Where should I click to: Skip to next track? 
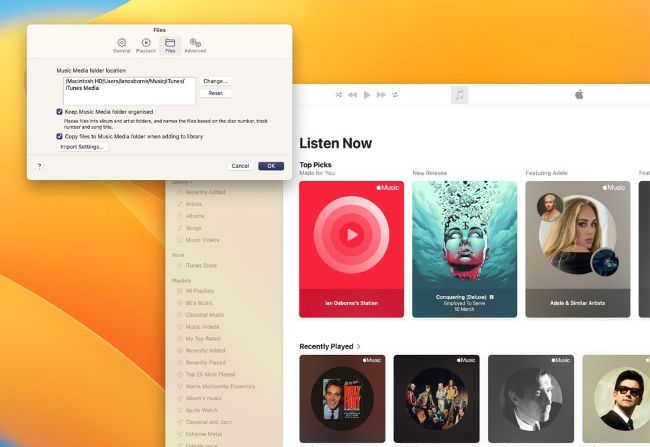pos(381,95)
